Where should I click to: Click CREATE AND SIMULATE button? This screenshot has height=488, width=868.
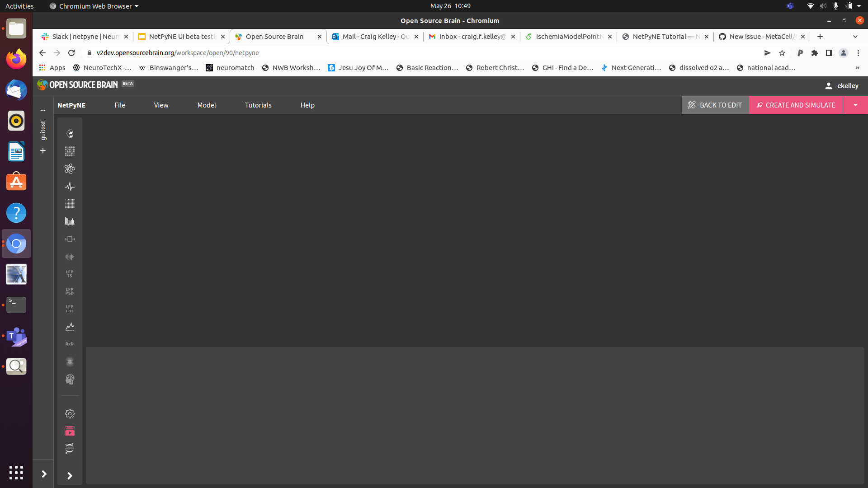(796, 105)
